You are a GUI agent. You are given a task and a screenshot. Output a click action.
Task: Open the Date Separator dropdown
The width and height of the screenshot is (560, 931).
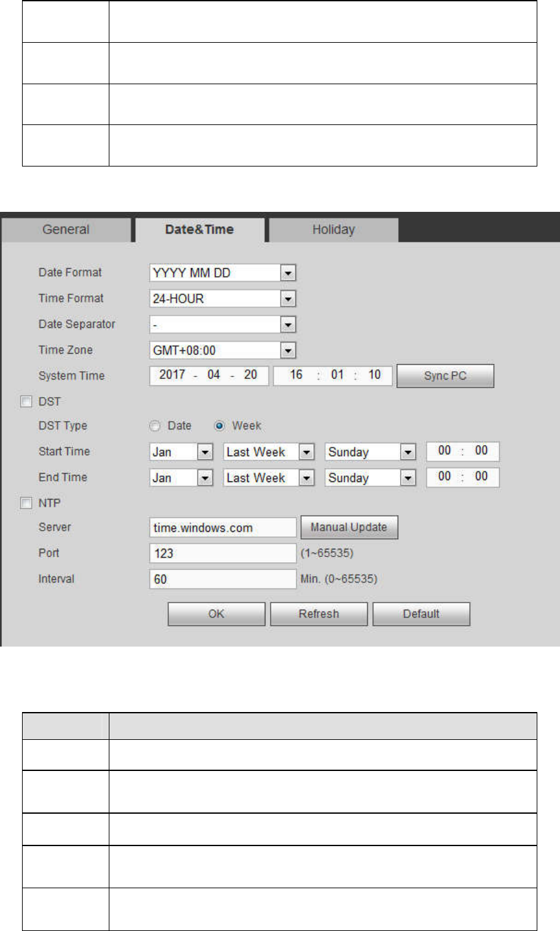click(x=223, y=325)
